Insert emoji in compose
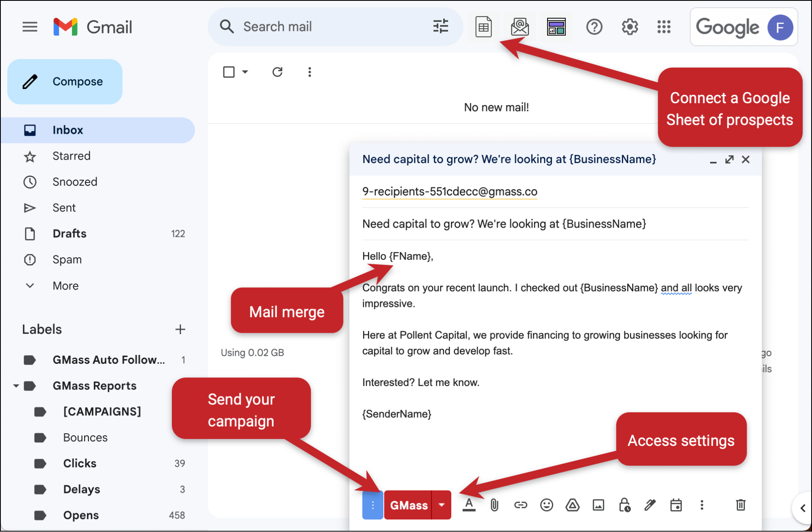Image resolution: width=812 pixels, height=532 pixels. (546, 505)
